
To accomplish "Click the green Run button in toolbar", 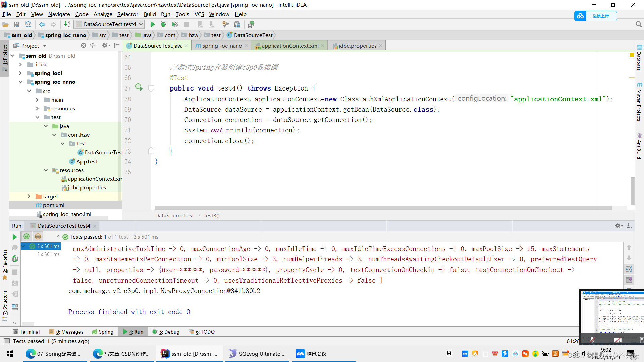I will point(153,24).
